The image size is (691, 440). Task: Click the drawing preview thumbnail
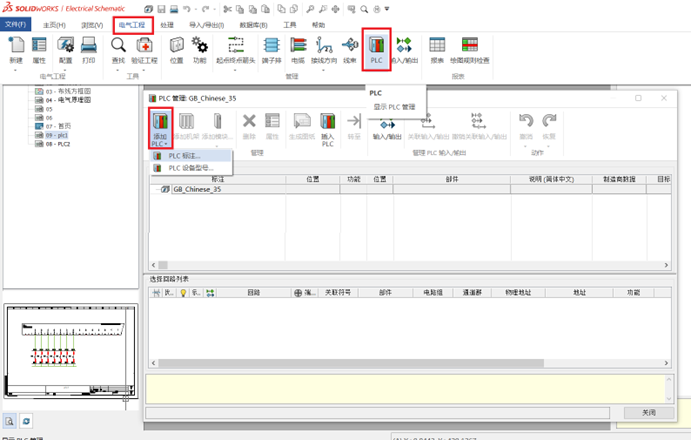pos(71,351)
